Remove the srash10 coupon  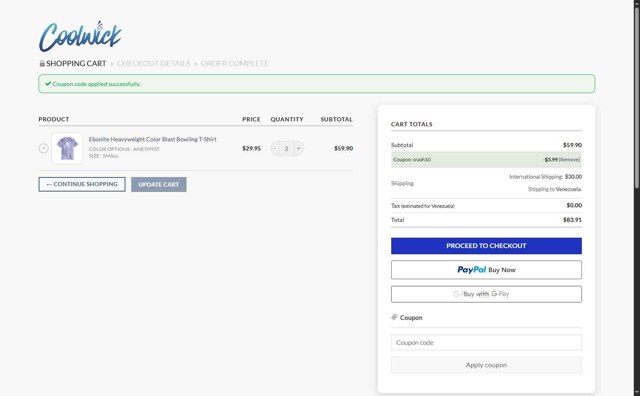click(569, 160)
